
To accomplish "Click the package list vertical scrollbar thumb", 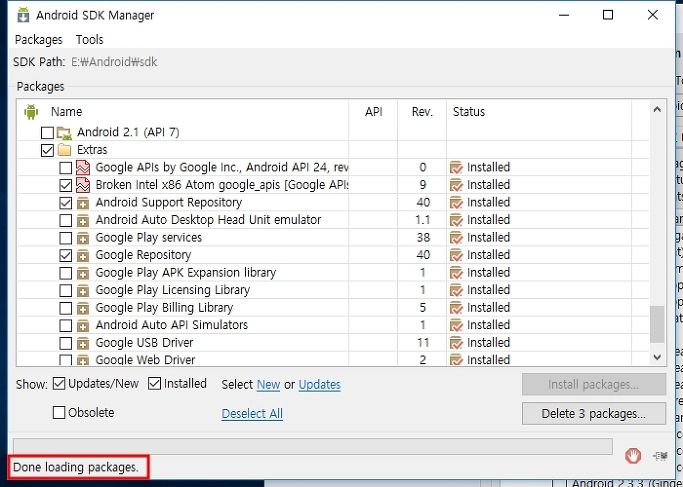I will coord(657,324).
